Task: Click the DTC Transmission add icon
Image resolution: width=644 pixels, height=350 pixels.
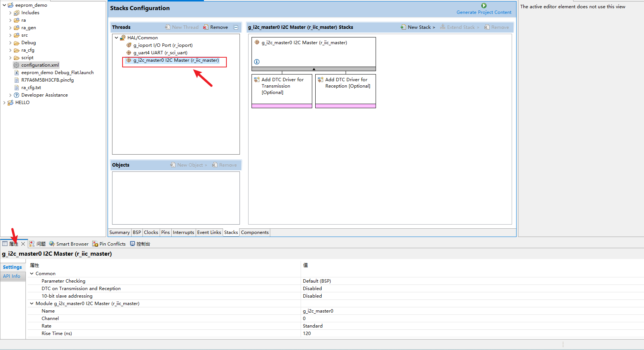Action: point(257,80)
